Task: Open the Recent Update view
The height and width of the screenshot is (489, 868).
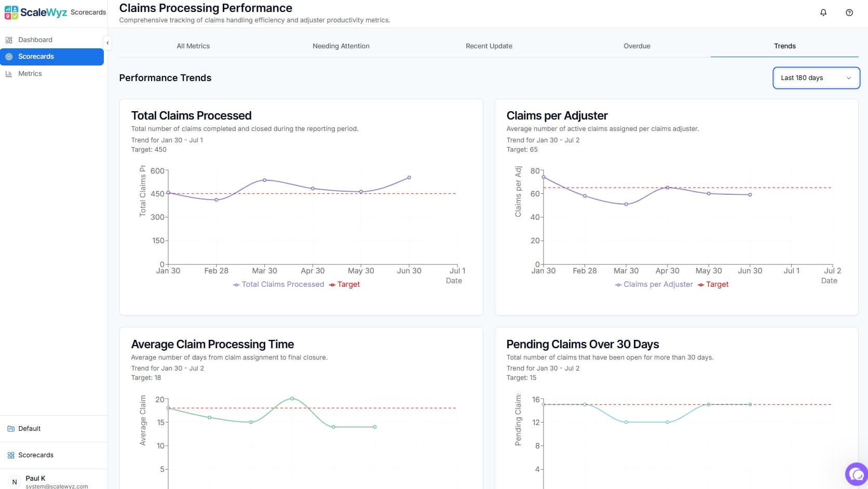Action: (x=489, y=46)
